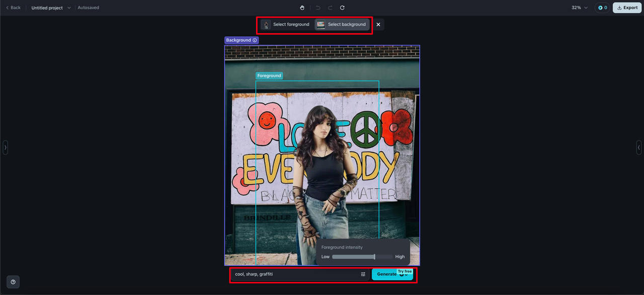The width and height of the screenshot is (644, 295).
Task: Click the redo arrow icon
Action: (x=330, y=8)
